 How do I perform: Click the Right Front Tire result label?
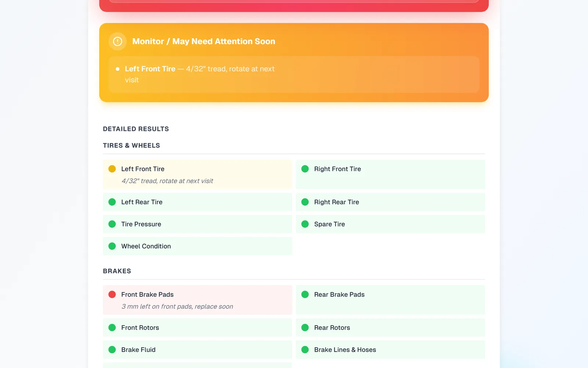(x=337, y=169)
